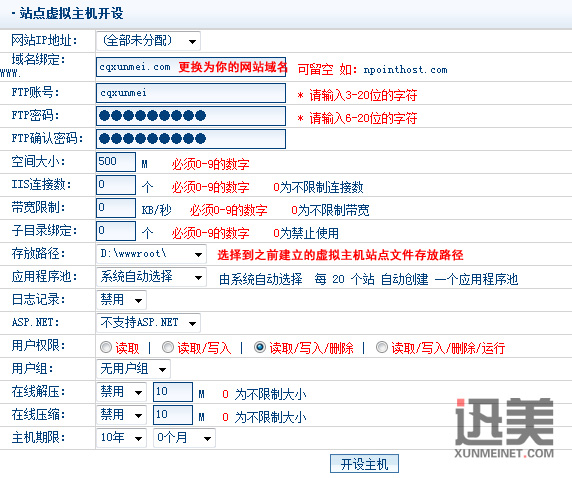Screen dimensions: 572x478
Task: Click the 开设主机 button
Action: tap(364, 464)
